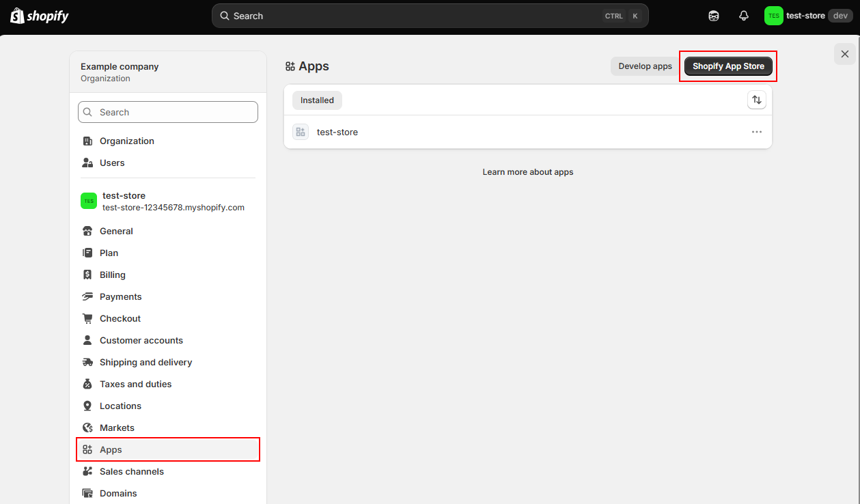Click the test-store store entry in the sidebar
The height and width of the screenshot is (504, 860).
click(168, 201)
